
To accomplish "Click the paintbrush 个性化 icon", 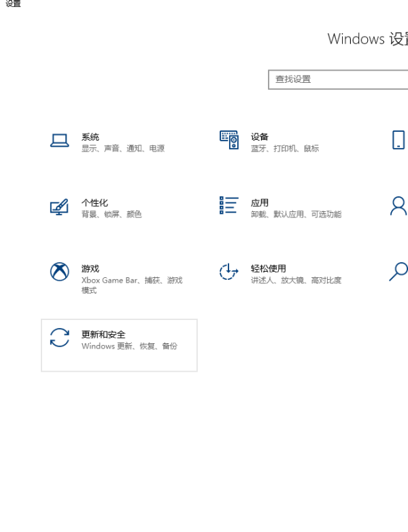I will tap(60, 207).
